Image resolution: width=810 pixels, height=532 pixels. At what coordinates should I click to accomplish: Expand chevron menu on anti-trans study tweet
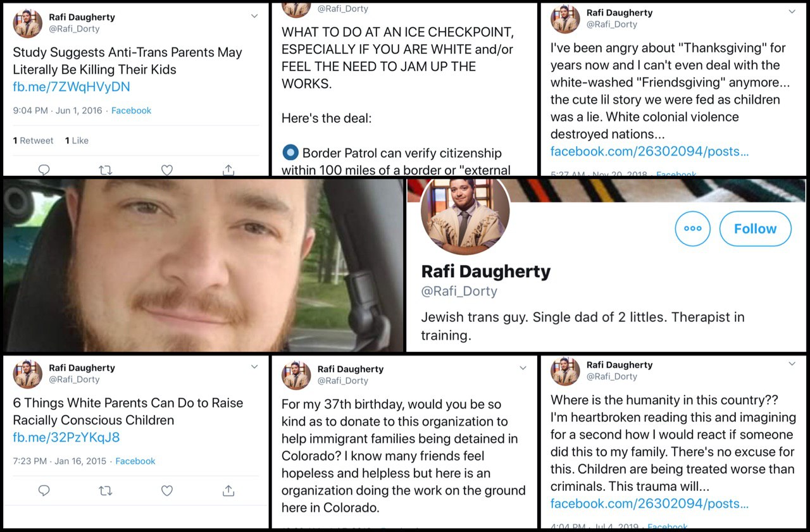[254, 16]
